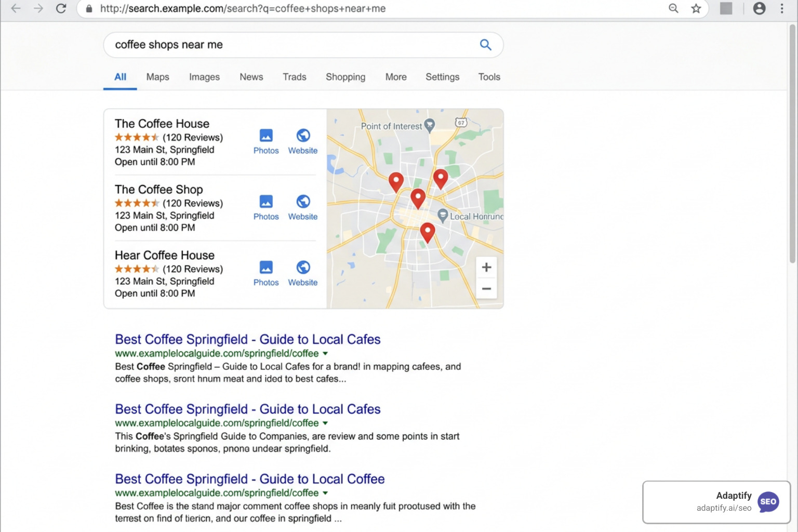Screen dimensions: 798x532
Task: Select the leftmost red map pin
Action: point(396,182)
